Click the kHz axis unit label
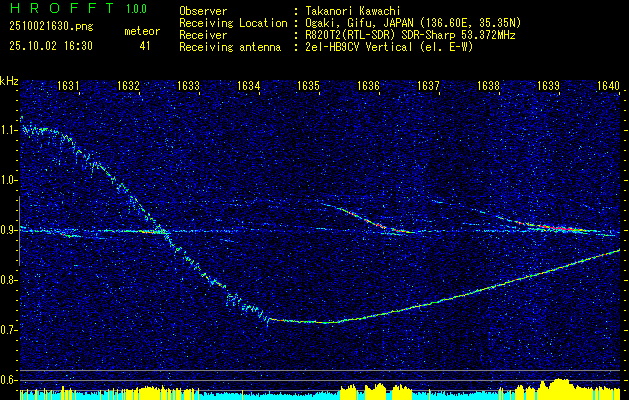The width and height of the screenshot is (629, 400). (9, 81)
